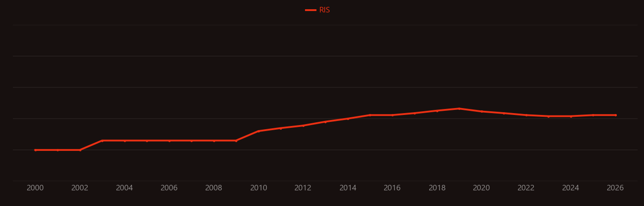
Task: Select the RIS data point at year 2000
Action: pos(35,150)
